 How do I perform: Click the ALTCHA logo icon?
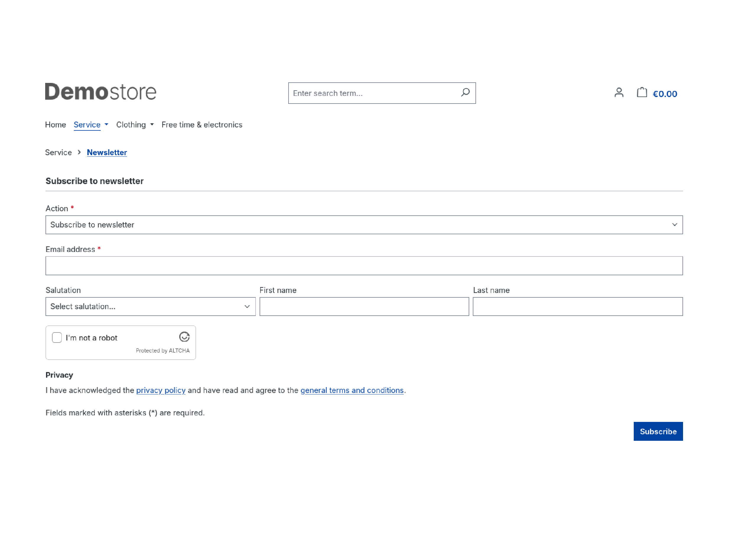(184, 337)
